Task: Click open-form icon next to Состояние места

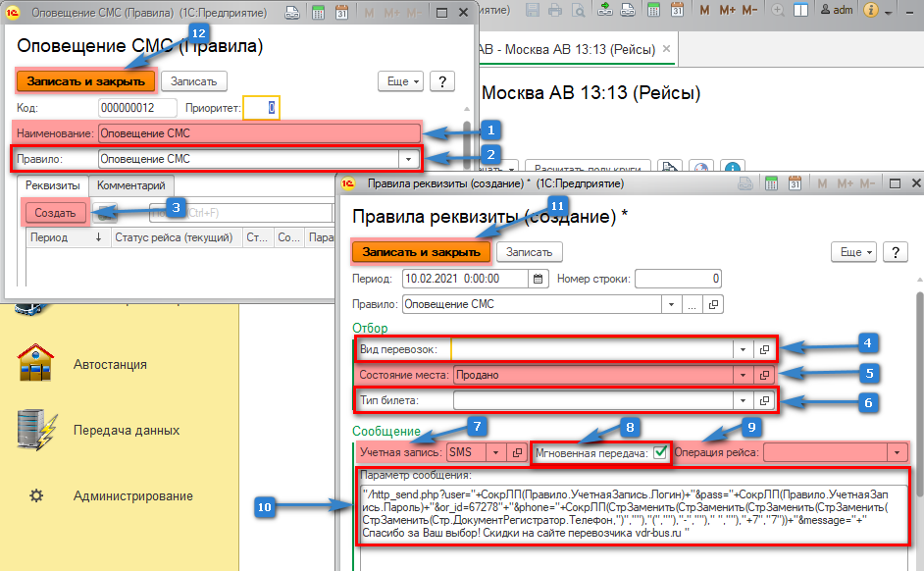Action: coord(764,375)
